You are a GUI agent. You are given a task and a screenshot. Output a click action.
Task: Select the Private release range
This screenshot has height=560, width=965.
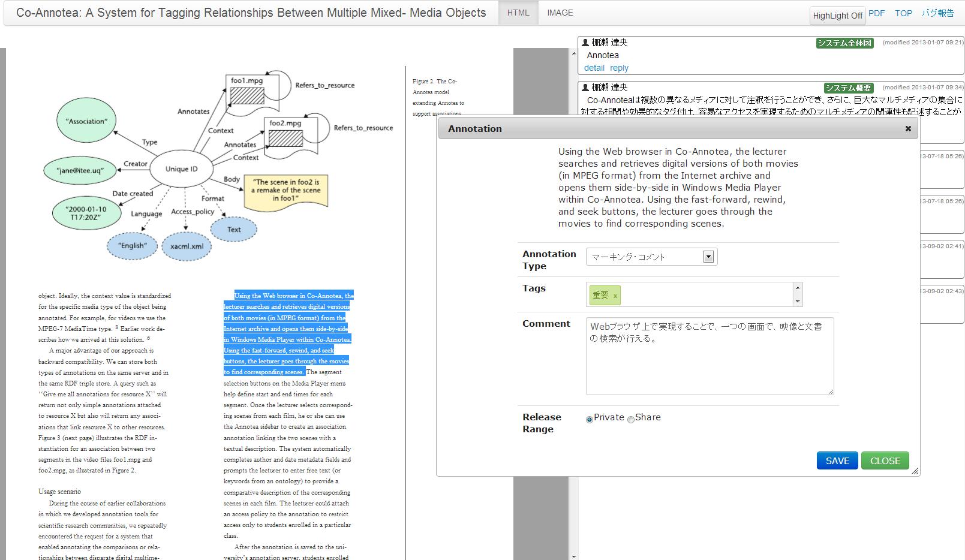[x=589, y=419]
